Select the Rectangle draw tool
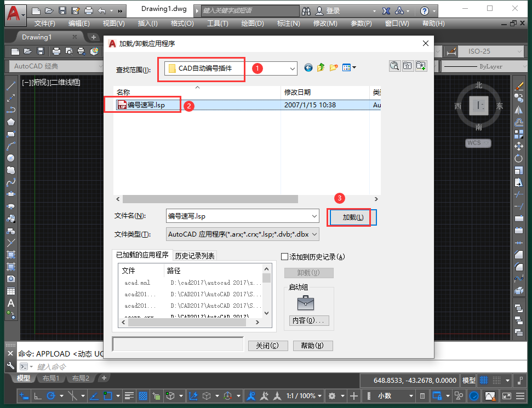532x408 pixels. point(11,134)
